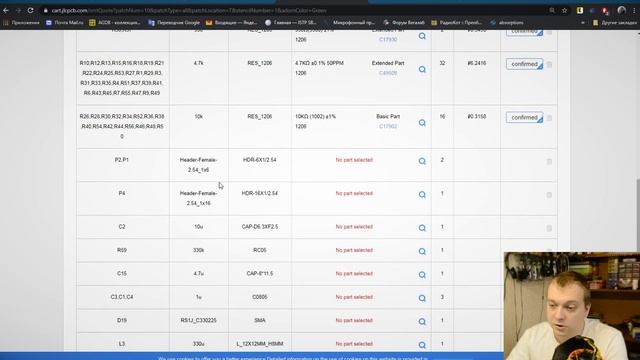Tick the checkbox for P2,P1 row
Screen dimensions: 640x360
[549, 162]
